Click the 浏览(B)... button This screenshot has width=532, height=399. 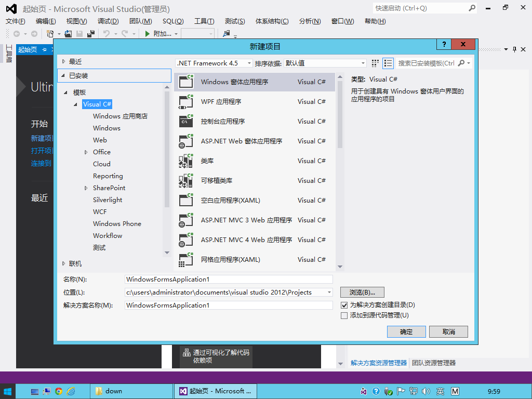(x=362, y=292)
